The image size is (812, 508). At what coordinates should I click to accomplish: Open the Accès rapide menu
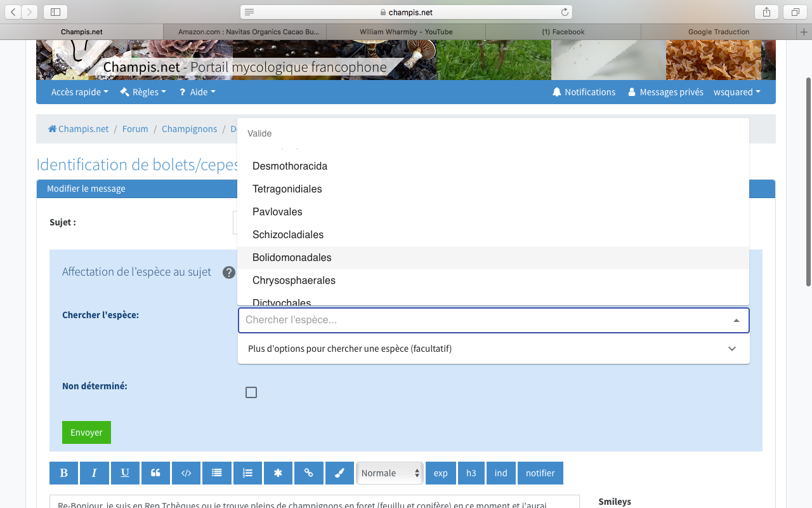click(79, 92)
